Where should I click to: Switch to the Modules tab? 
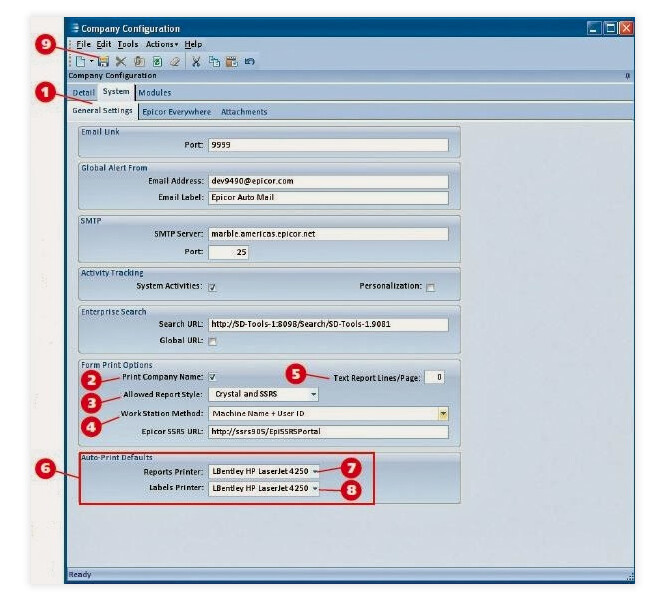click(x=155, y=93)
